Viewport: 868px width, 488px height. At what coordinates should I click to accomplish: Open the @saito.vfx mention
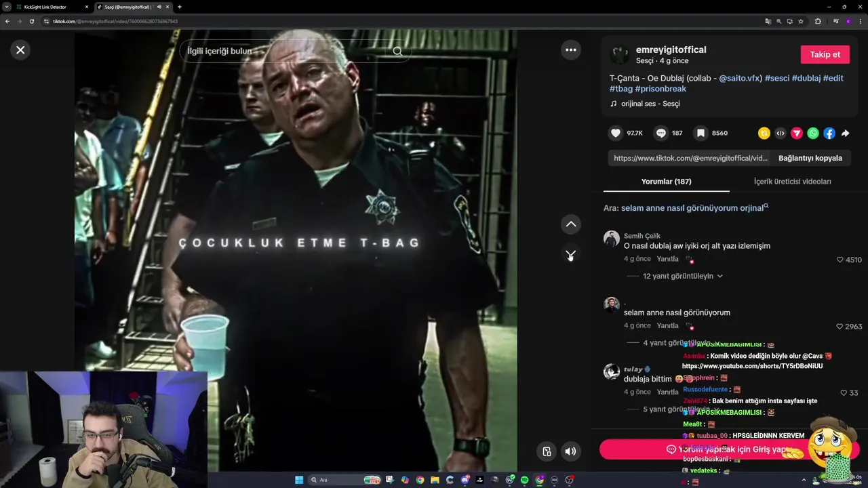point(741,78)
